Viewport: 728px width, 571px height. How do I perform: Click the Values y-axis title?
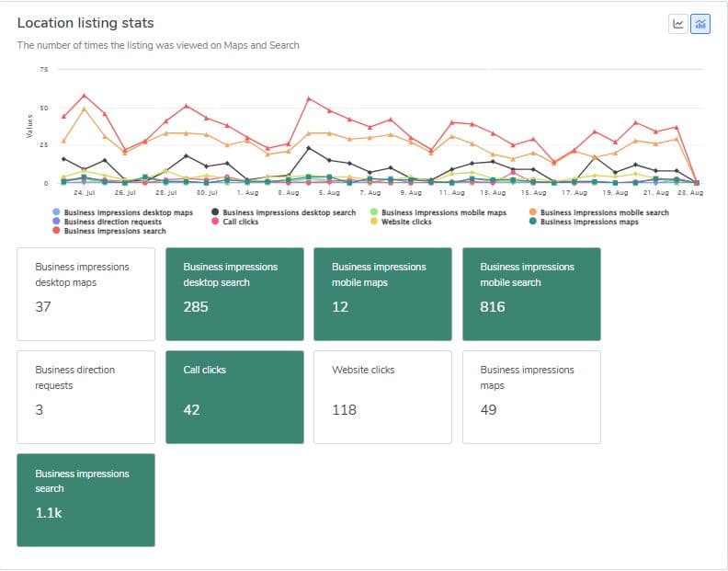(x=29, y=126)
